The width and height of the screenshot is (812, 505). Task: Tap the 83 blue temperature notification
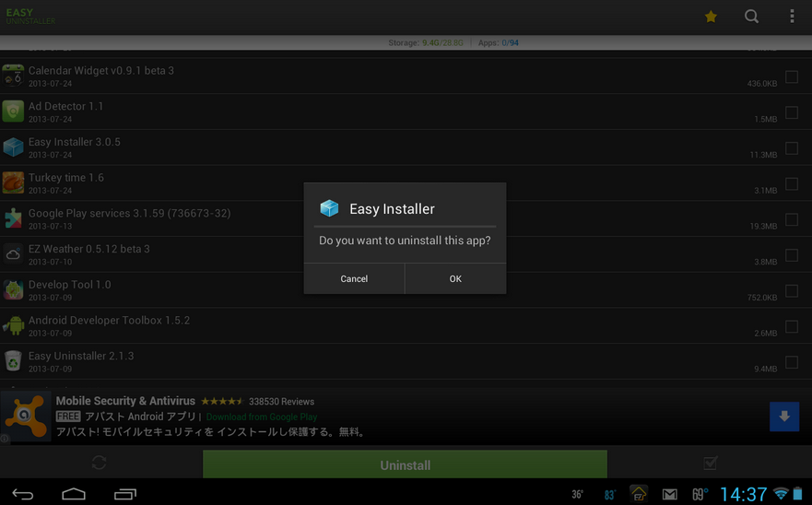[610, 495]
